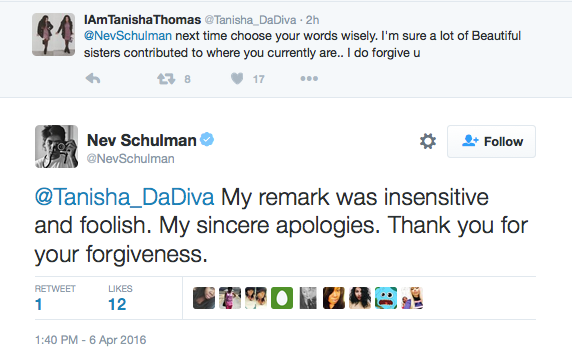Open @NevSchulman mention in Tanisha's tweet
This screenshot has width=572, height=361.
tap(128, 36)
